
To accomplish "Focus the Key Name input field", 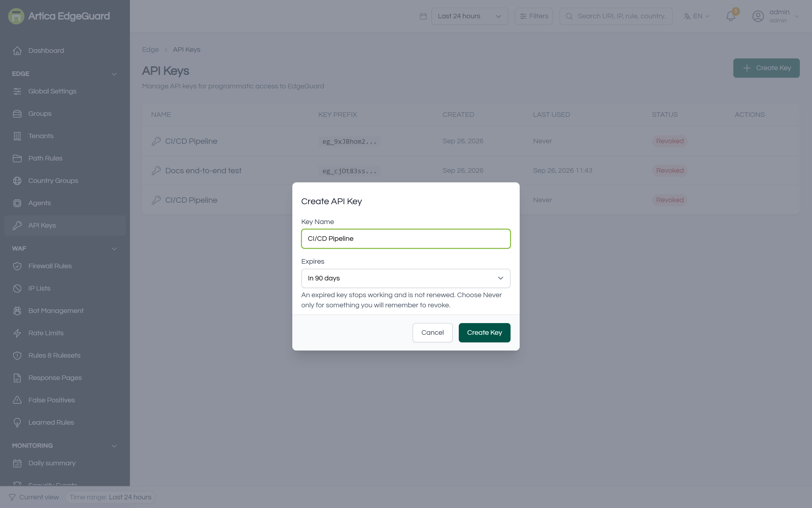I will point(406,239).
